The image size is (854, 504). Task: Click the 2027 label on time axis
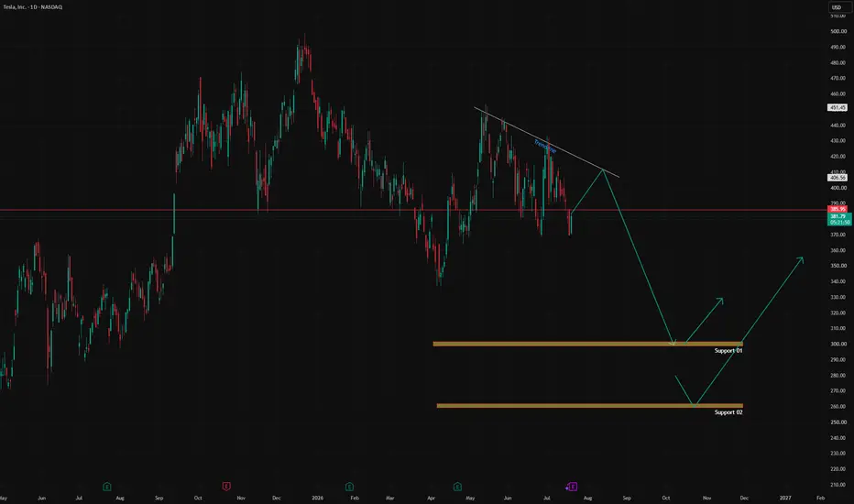pyautogui.click(x=785, y=498)
